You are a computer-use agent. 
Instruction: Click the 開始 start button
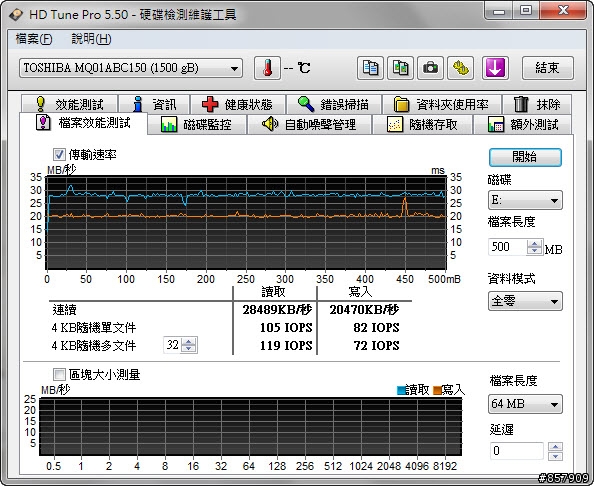[x=525, y=157]
